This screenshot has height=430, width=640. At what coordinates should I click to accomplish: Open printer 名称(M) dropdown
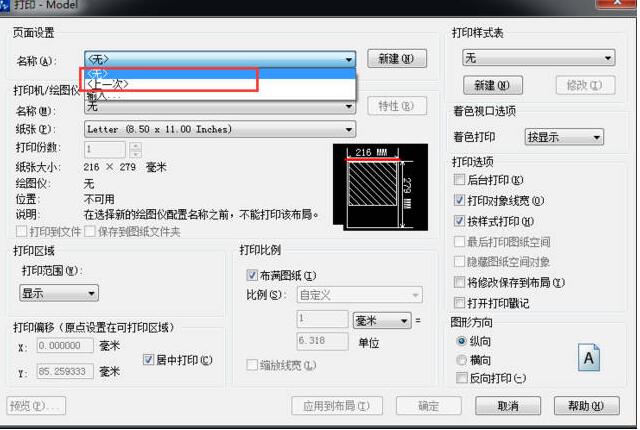pos(220,108)
